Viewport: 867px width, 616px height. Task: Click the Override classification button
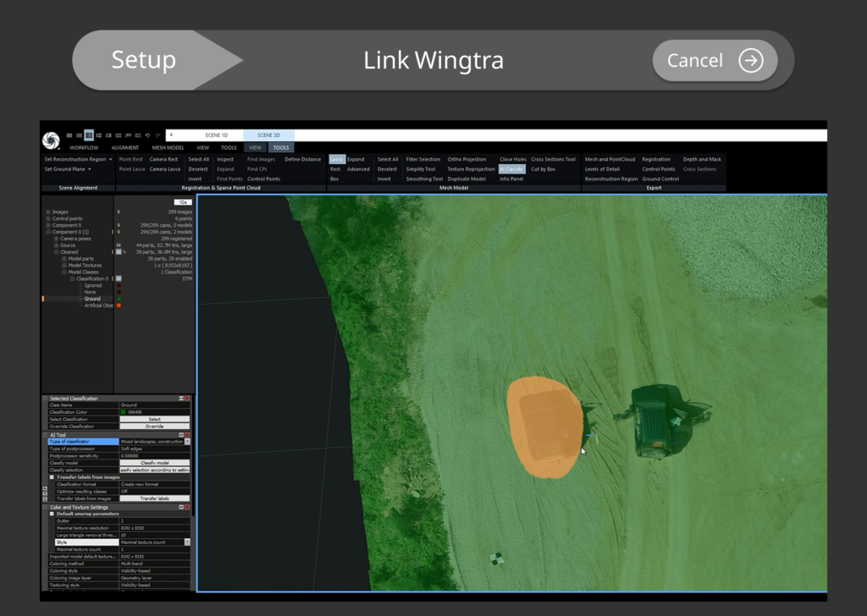click(154, 426)
